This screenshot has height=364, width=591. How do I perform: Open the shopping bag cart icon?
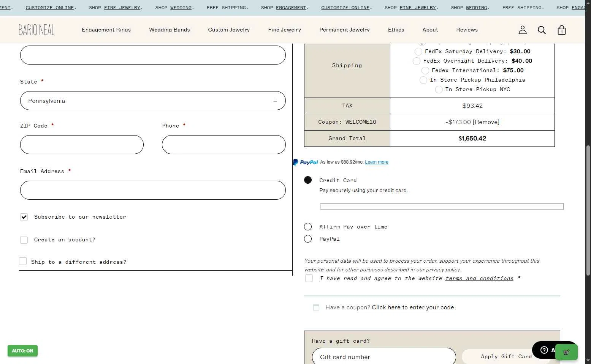click(x=561, y=30)
